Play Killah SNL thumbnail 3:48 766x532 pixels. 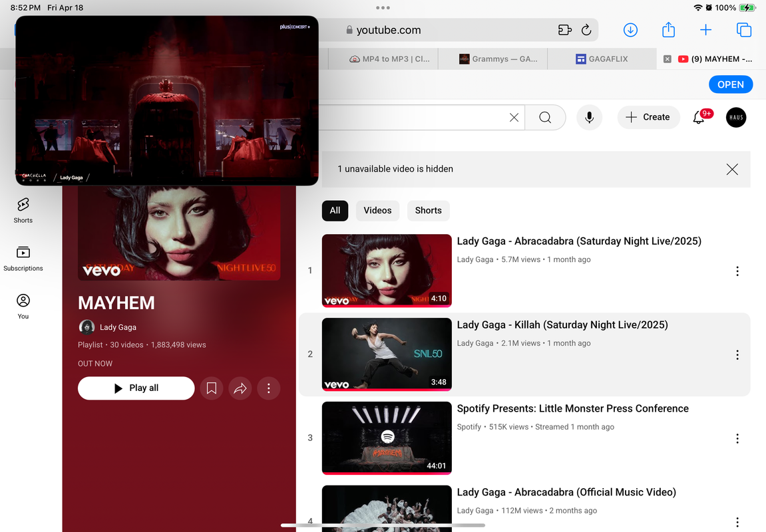coord(387,354)
